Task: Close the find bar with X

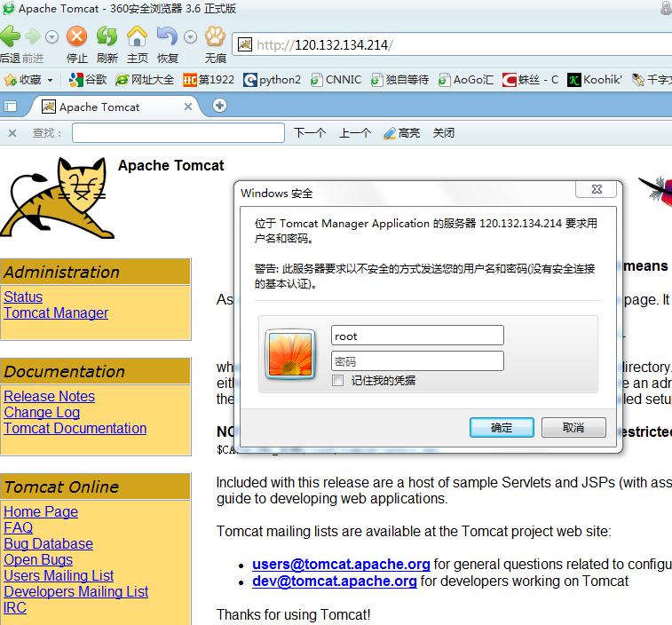Action: coord(12,133)
